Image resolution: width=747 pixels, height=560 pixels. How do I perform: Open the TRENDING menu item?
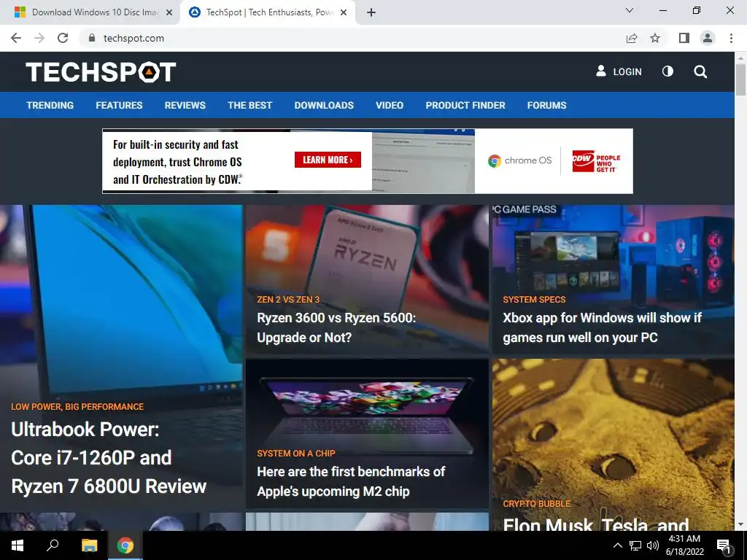50,105
